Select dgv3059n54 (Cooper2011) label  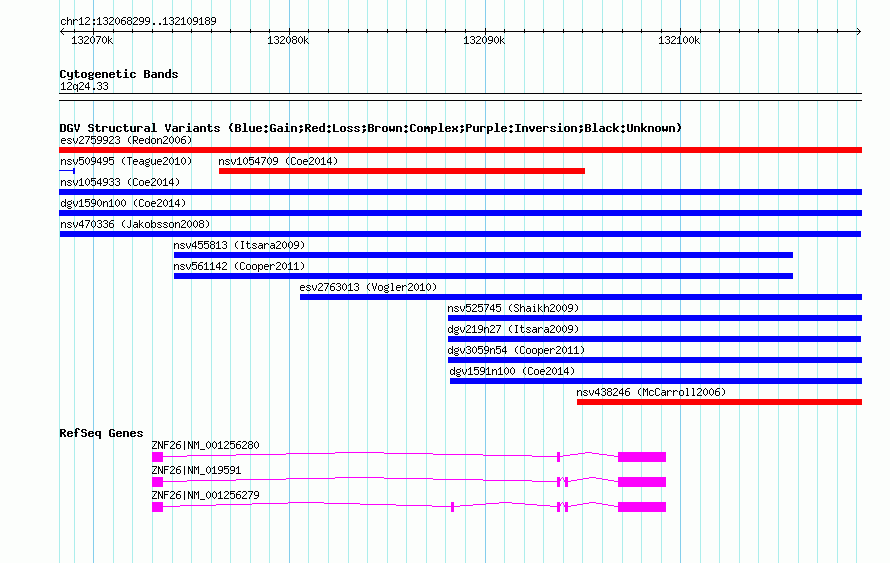[516, 350]
